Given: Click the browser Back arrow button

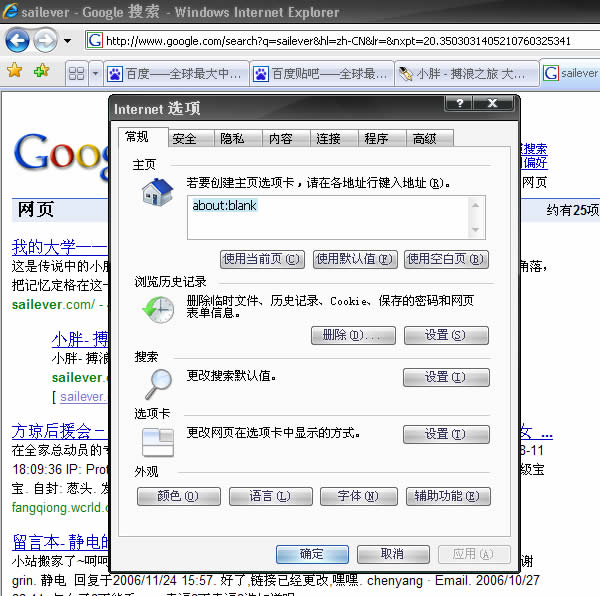Looking at the screenshot, I should tap(18, 41).
